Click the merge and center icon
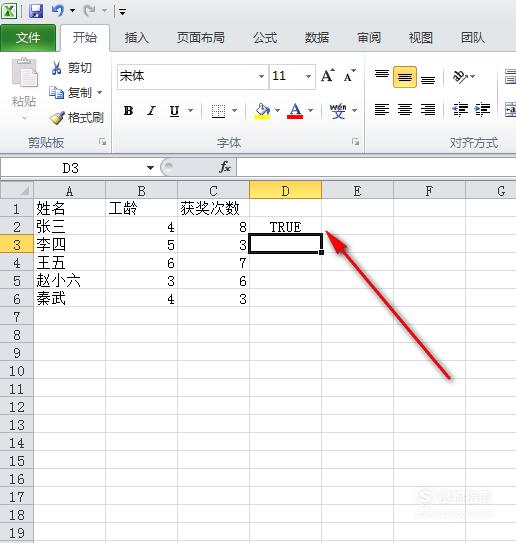The height and width of the screenshot is (543, 516). (x=510, y=110)
